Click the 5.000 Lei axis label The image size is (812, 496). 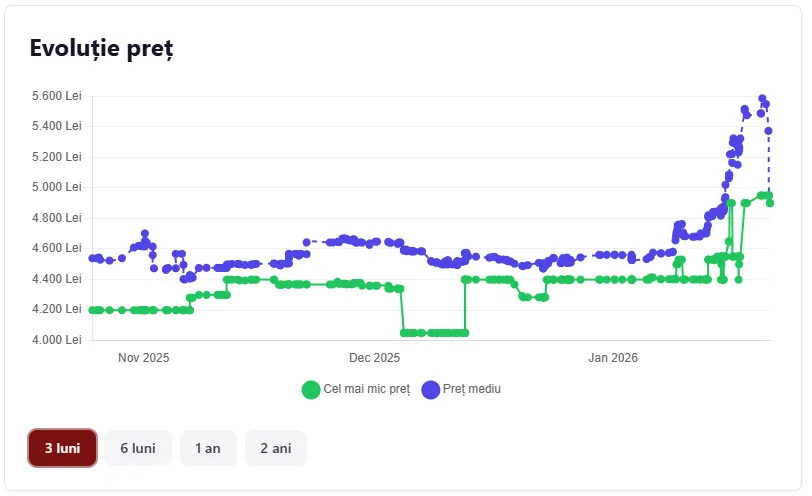point(57,187)
